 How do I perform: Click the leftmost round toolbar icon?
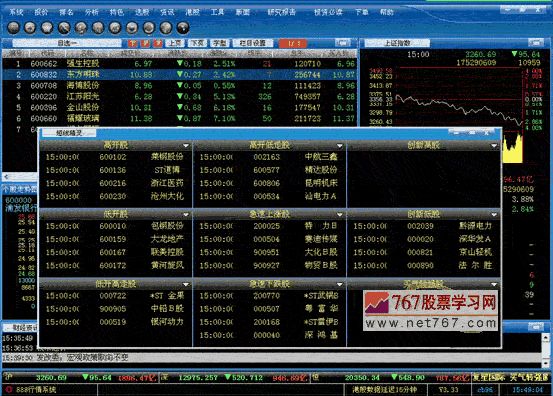point(13,28)
